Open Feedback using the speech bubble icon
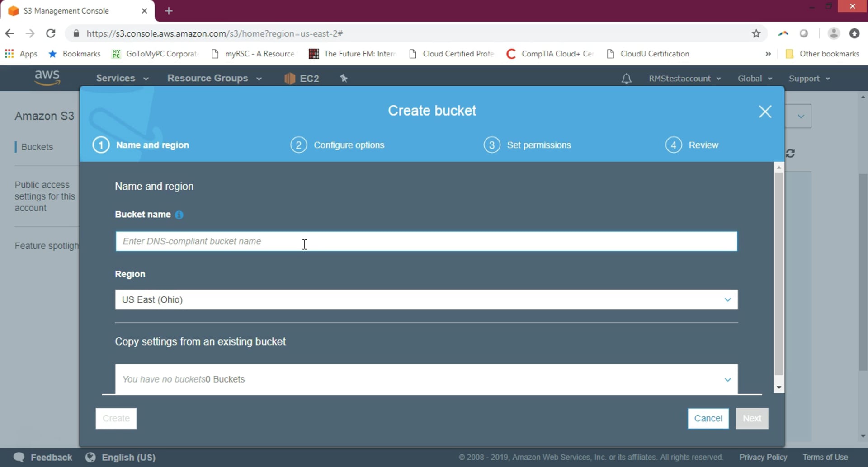 tap(19, 457)
